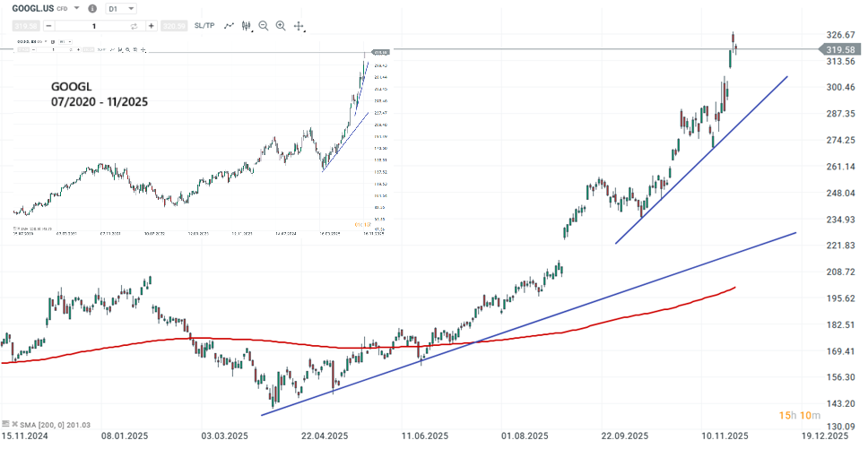This screenshot has width=868, height=449.
Task: Select the crosshair move tool icon
Action: pos(299,26)
